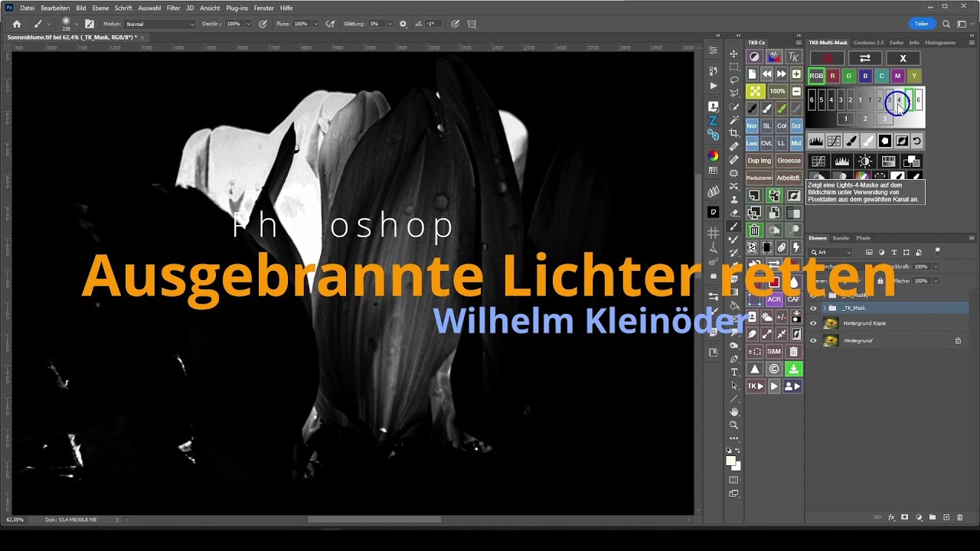Open the Plug-ins menu
The height and width of the screenshot is (551, 980).
pos(237,8)
